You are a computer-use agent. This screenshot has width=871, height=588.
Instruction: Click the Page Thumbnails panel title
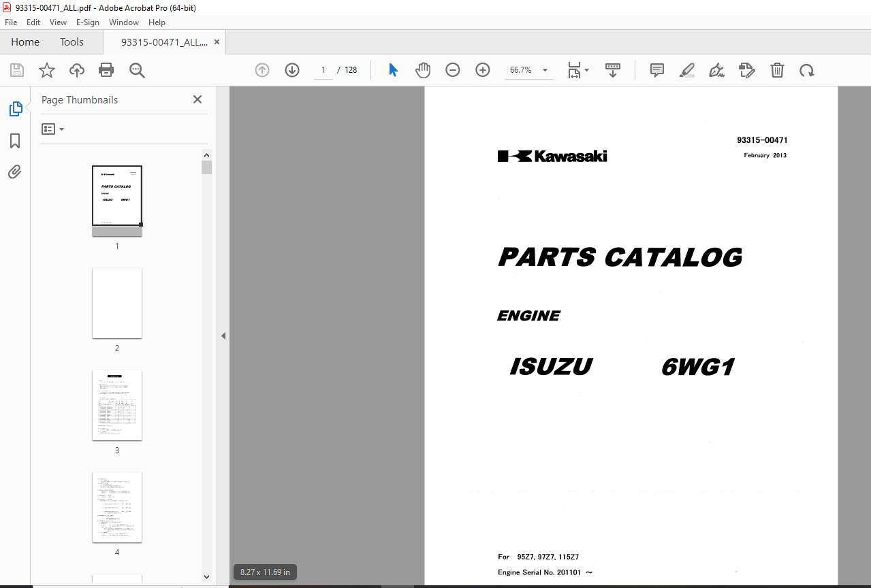tap(80, 99)
